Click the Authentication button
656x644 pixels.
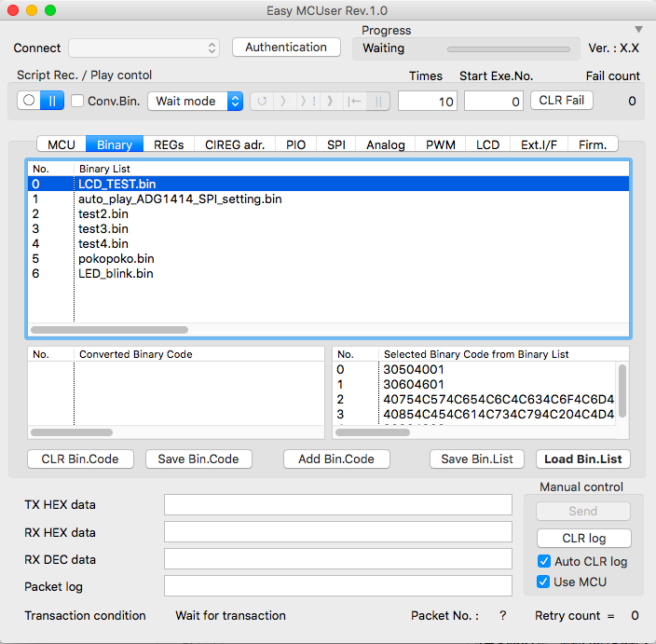[x=286, y=48]
